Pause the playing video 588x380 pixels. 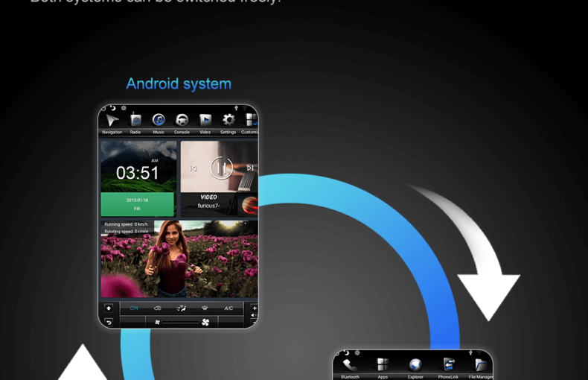[222, 168]
